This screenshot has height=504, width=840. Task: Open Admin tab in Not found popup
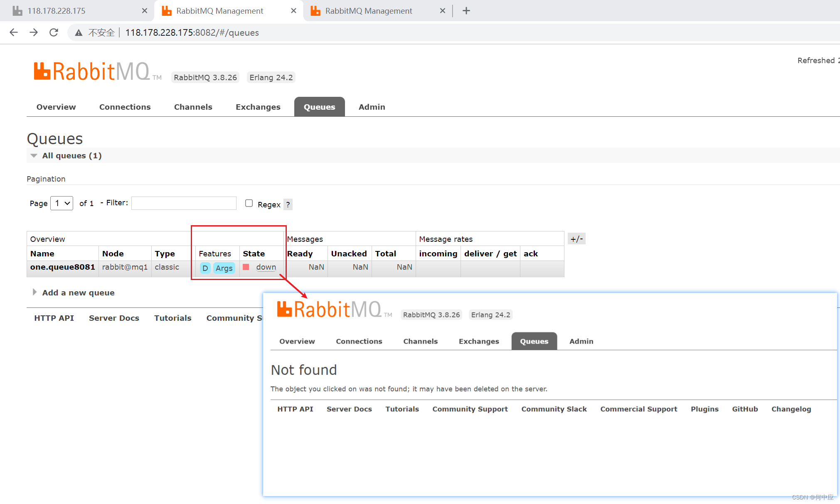tap(581, 341)
